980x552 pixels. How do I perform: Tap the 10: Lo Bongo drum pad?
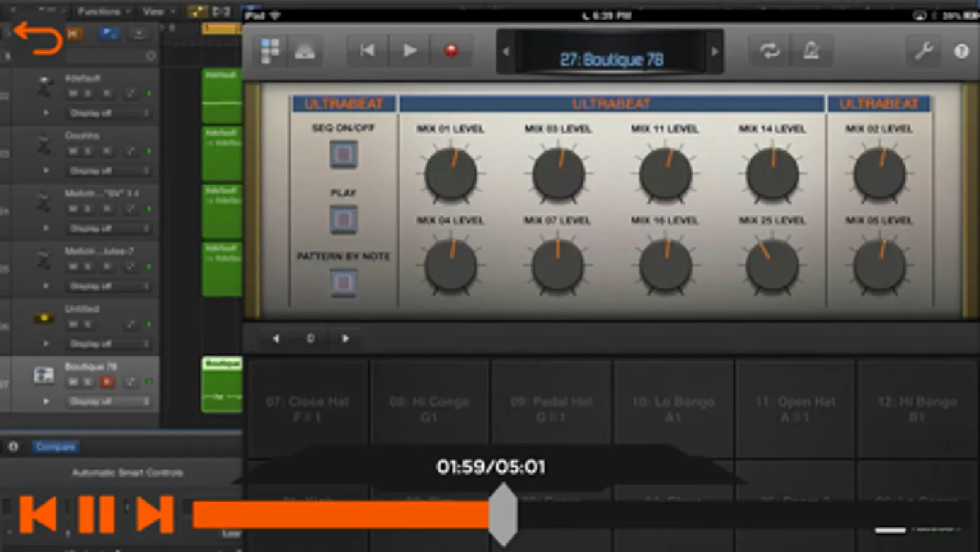pos(673,408)
